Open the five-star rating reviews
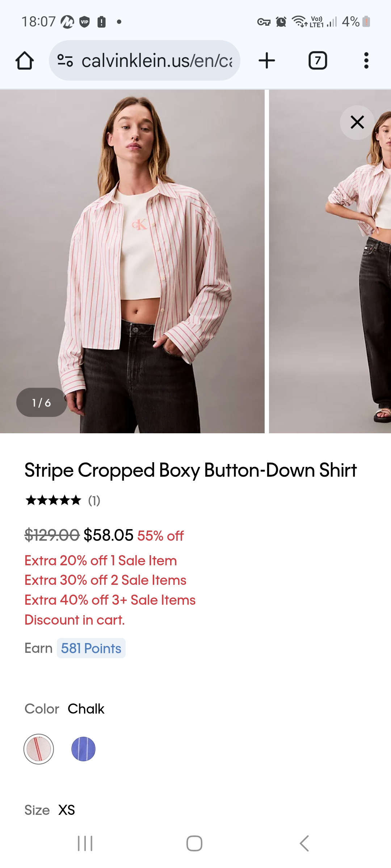 pyautogui.click(x=63, y=501)
